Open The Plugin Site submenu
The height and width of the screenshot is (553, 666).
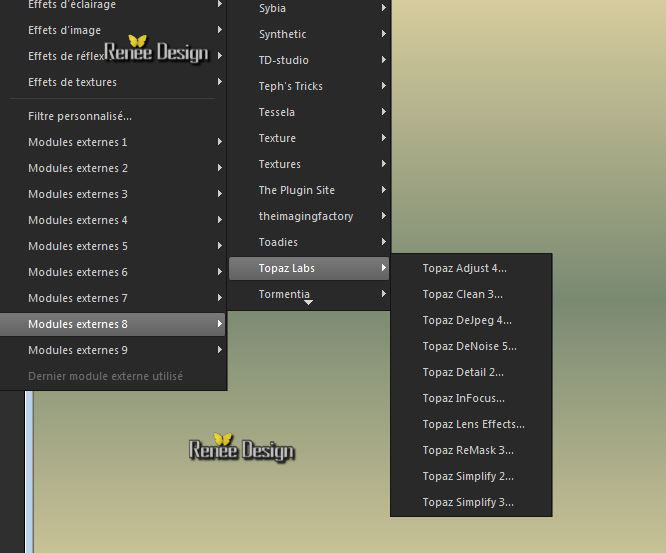click(309, 190)
